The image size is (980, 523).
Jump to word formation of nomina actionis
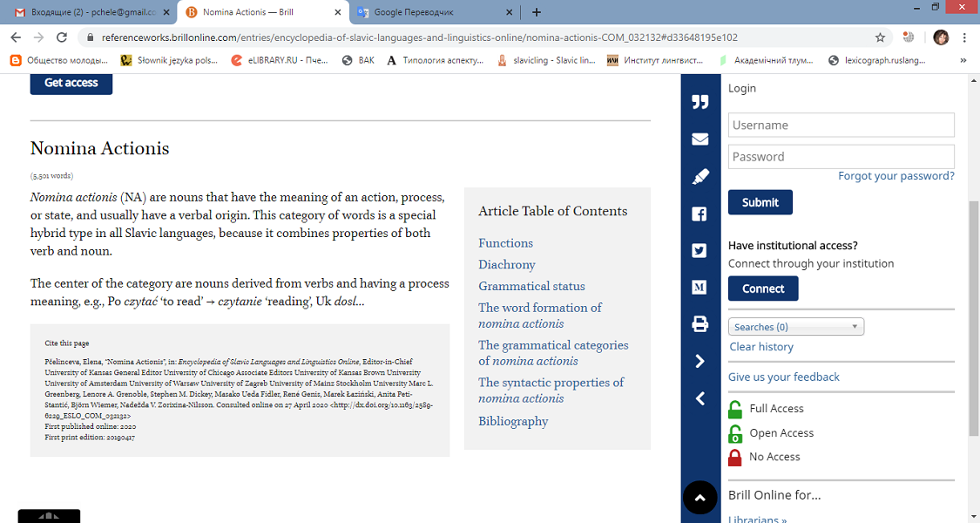[540, 316]
